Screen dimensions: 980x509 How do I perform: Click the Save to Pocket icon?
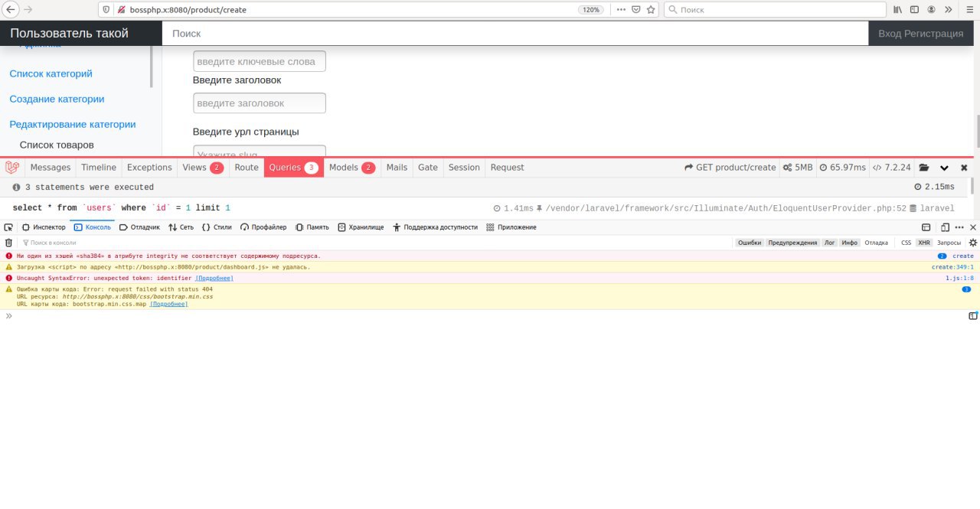point(636,10)
